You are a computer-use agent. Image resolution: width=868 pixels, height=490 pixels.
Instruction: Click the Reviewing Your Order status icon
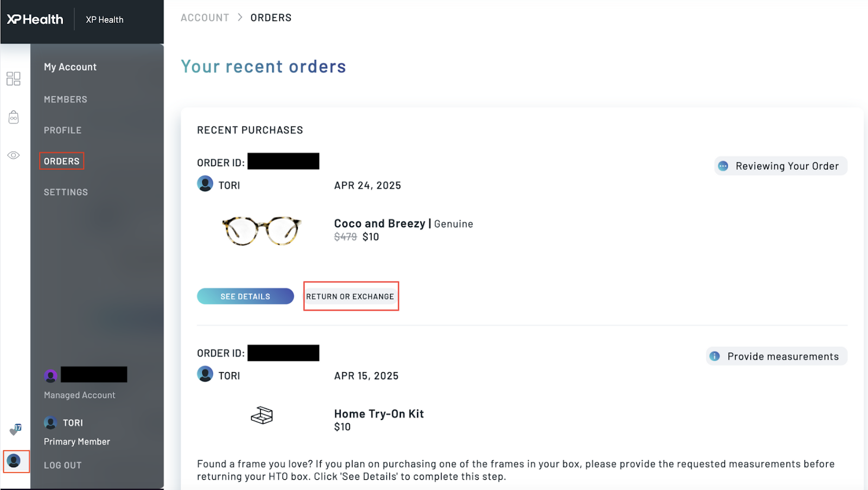723,166
